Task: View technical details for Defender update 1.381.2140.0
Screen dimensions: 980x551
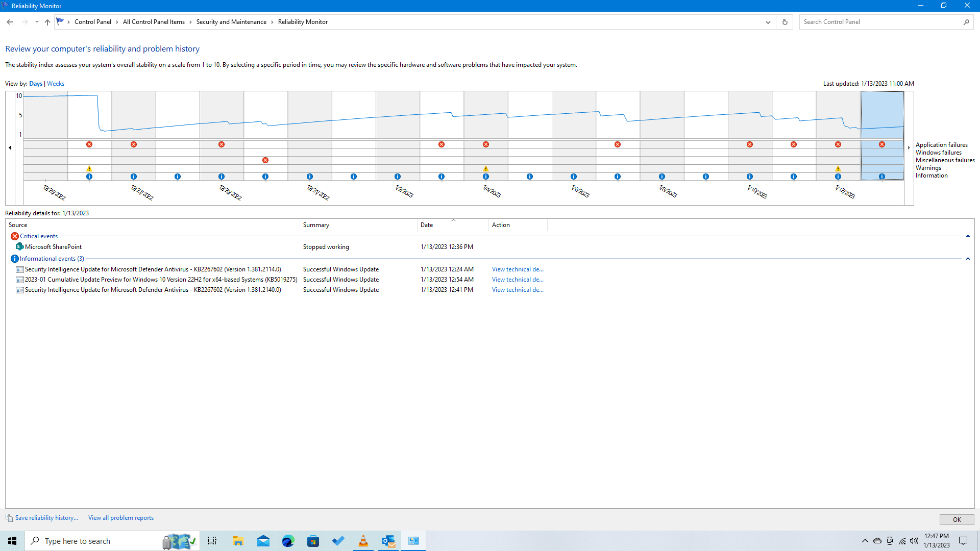Action: click(518, 290)
